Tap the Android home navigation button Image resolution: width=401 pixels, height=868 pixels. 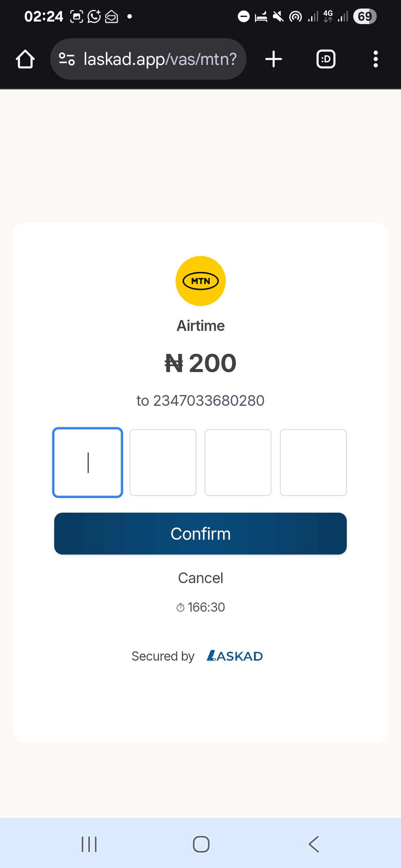point(201,844)
